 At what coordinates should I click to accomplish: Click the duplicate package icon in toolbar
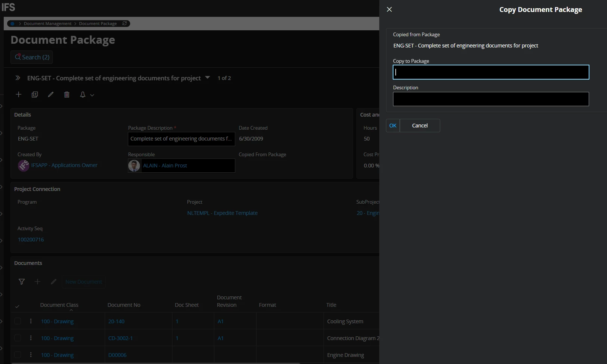coord(35,95)
